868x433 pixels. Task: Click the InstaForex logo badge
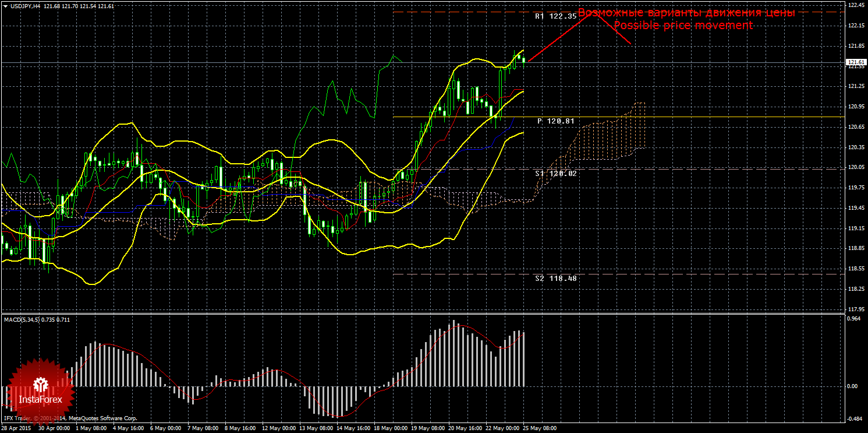click(x=40, y=390)
